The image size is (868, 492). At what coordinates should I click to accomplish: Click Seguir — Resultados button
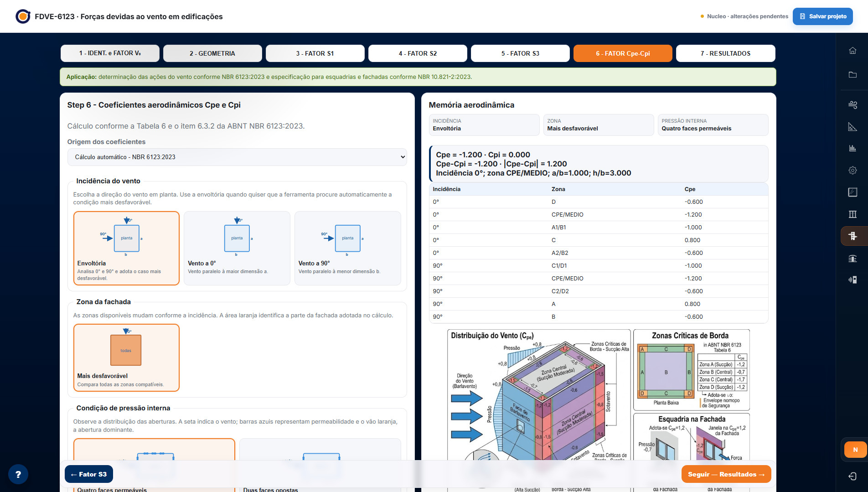pyautogui.click(x=726, y=474)
